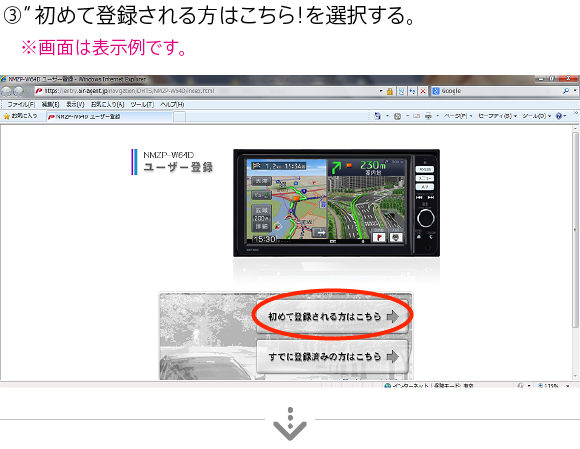This screenshot has width=580, height=449.
Task: Click the Home page icon in command bar
Action: (377, 116)
